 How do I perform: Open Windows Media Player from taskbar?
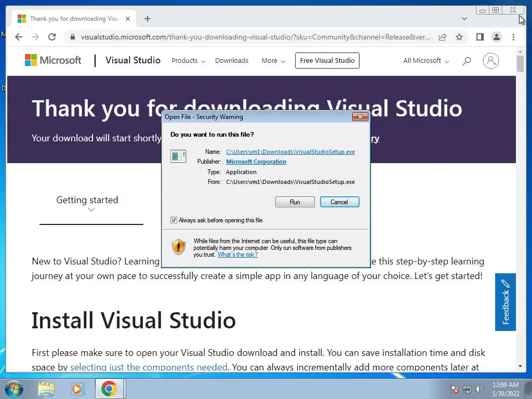[77, 389]
